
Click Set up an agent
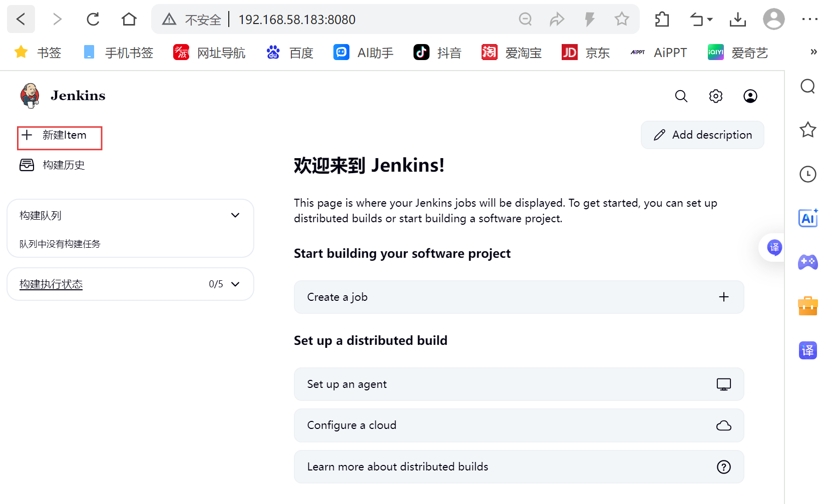(519, 384)
